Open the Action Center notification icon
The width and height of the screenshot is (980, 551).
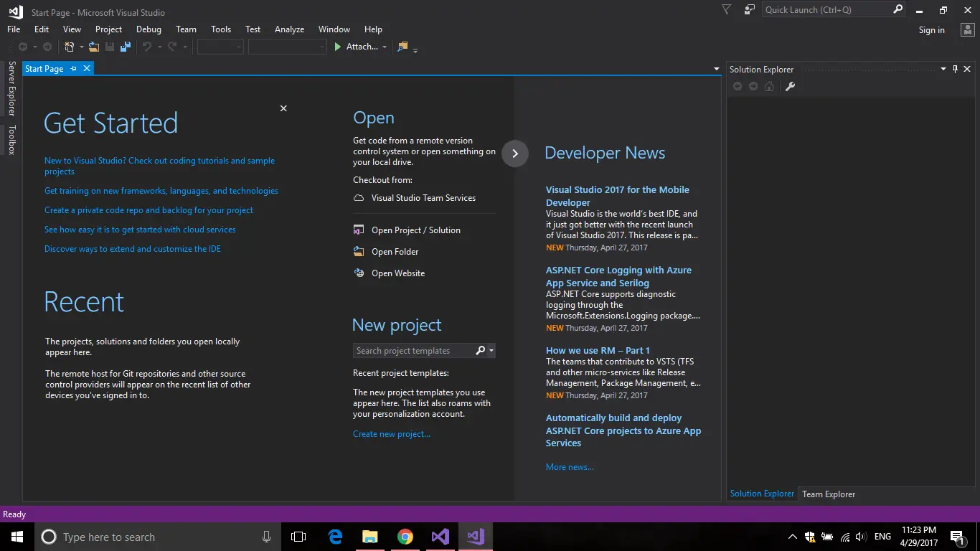tap(957, 537)
